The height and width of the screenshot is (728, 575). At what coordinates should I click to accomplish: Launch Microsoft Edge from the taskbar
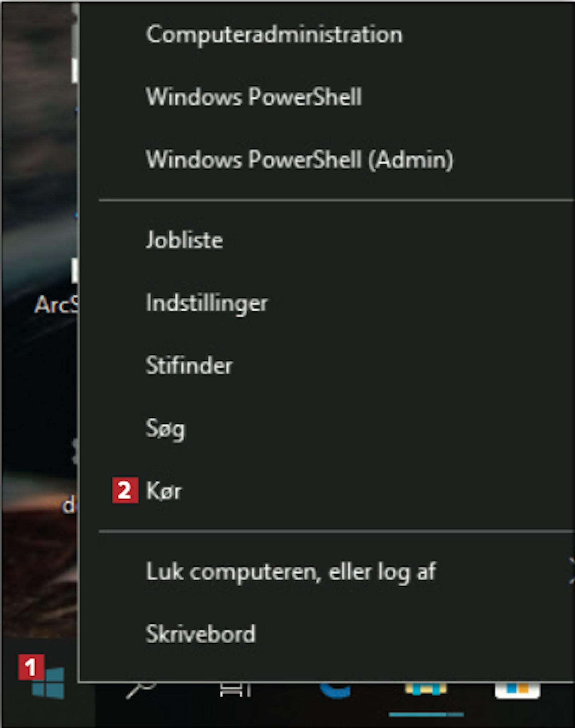pos(335,690)
